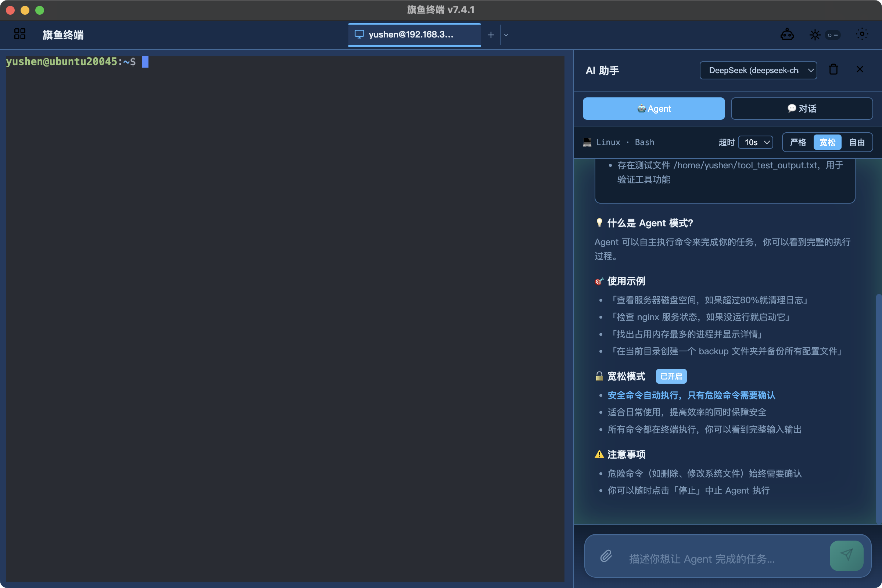Screen dimensions: 882x588
Task: Send the message using the paper plane icon
Action: (x=847, y=556)
